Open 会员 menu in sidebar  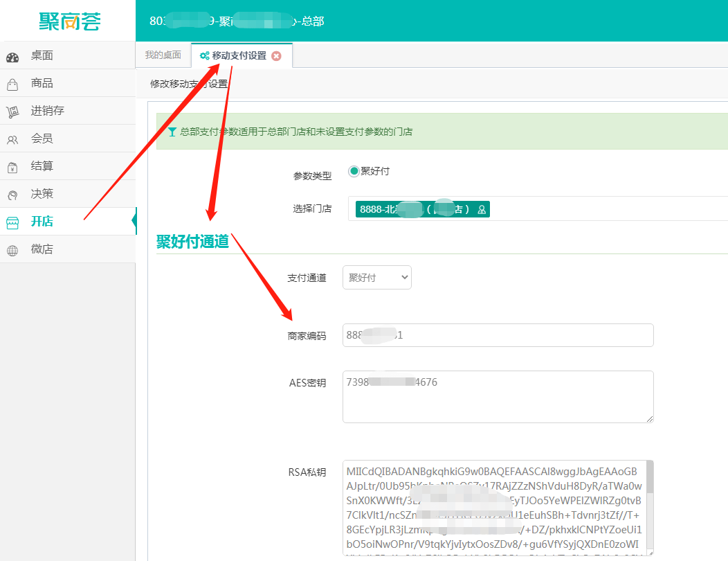(x=68, y=139)
